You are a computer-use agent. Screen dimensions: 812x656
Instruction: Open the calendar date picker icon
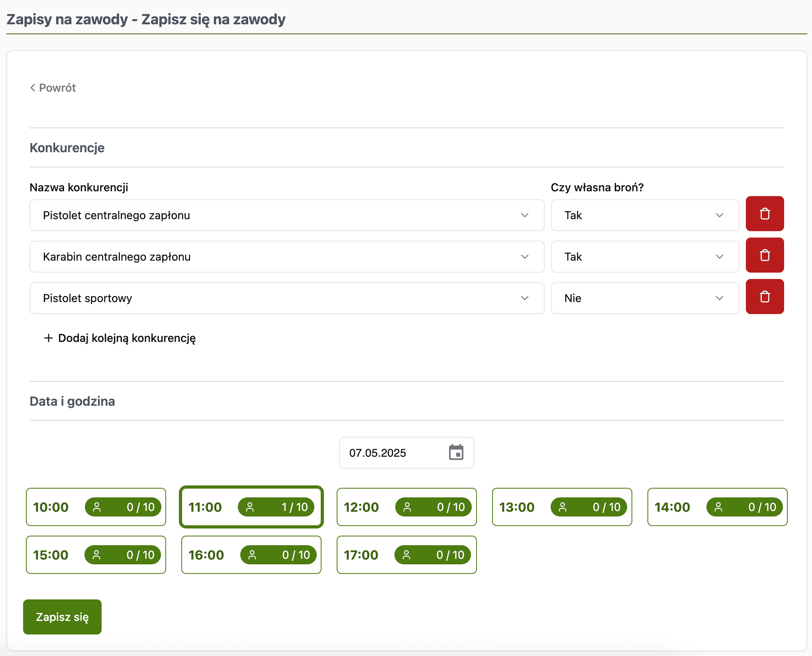click(x=456, y=452)
